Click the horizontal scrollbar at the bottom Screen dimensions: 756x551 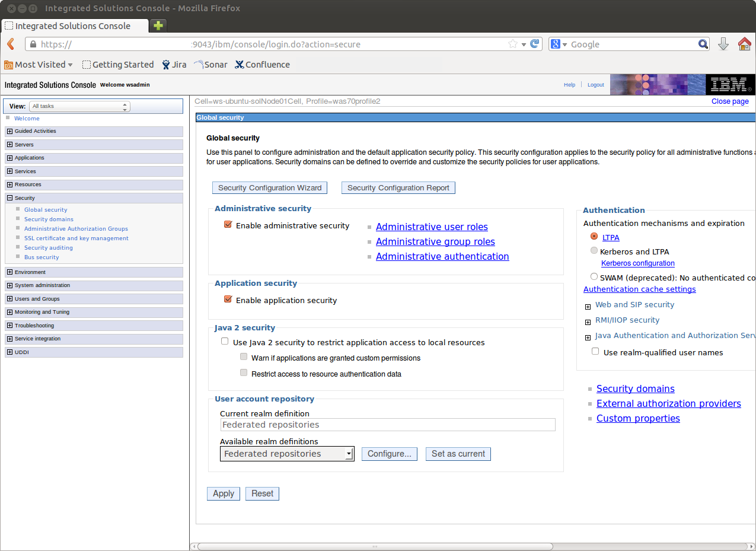(375, 546)
